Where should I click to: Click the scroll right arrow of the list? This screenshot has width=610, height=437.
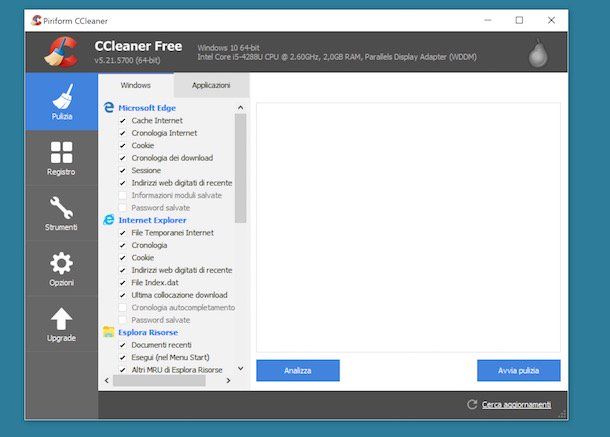228,381
